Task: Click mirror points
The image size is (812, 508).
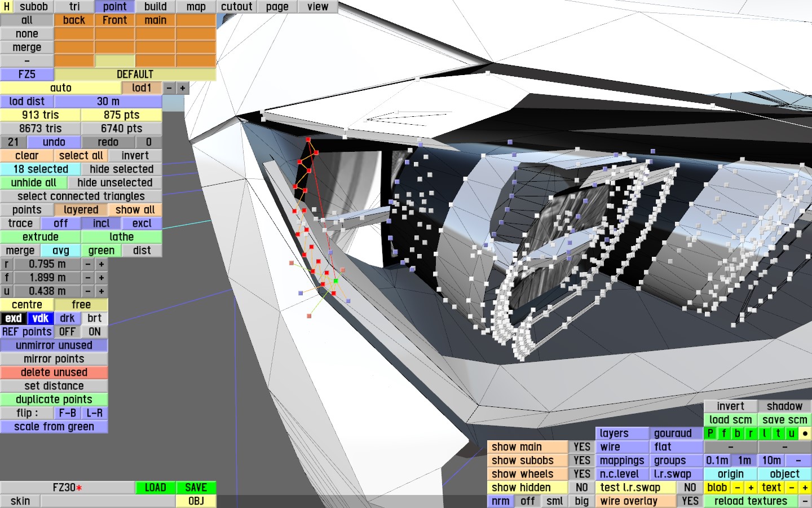Action: 54,359
